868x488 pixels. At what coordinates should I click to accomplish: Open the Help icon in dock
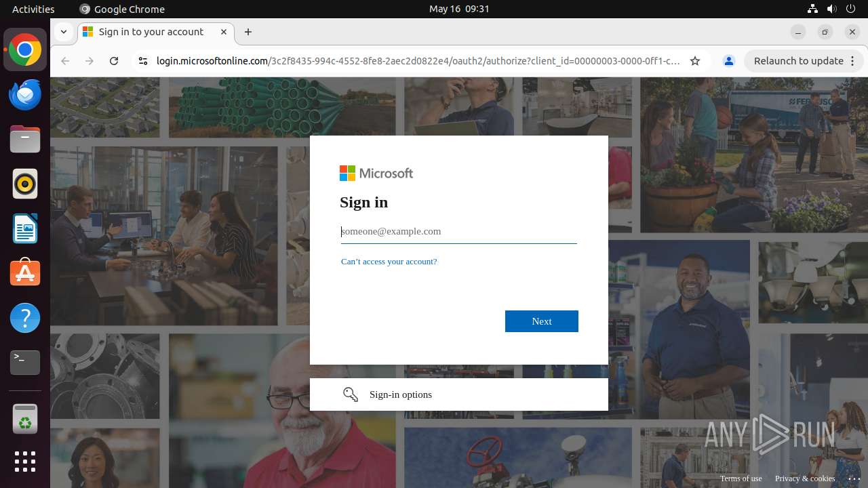coord(25,318)
